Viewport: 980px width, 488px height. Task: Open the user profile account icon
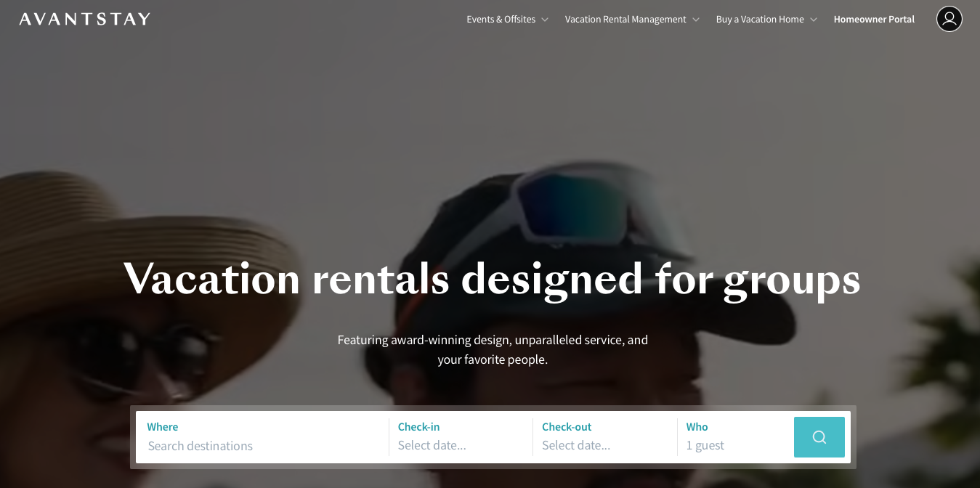[949, 19]
